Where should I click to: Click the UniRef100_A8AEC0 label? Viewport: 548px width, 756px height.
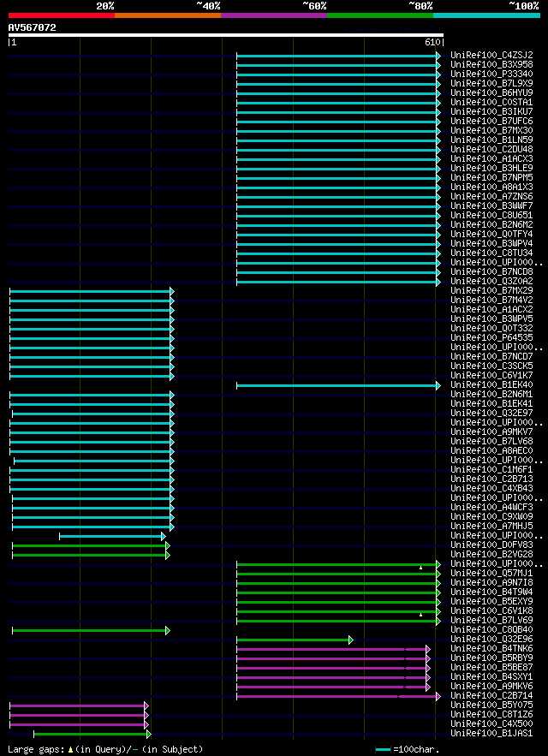point(491,451)
